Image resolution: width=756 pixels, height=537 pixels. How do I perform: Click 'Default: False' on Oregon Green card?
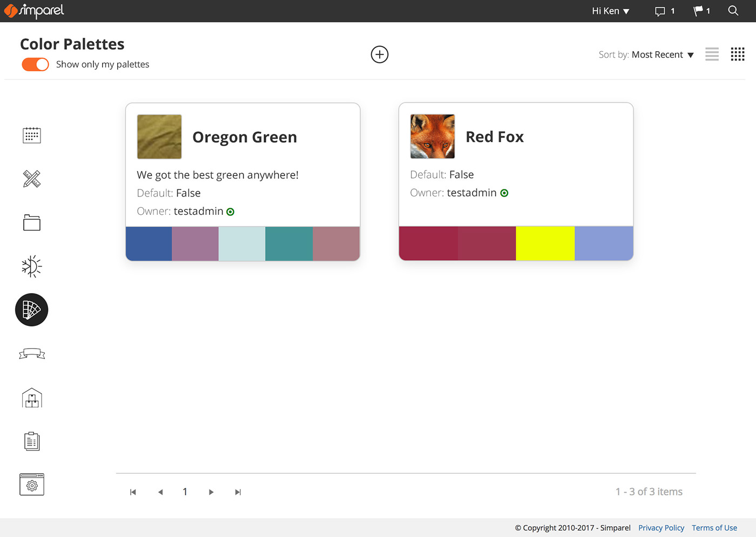coord(168,193)
